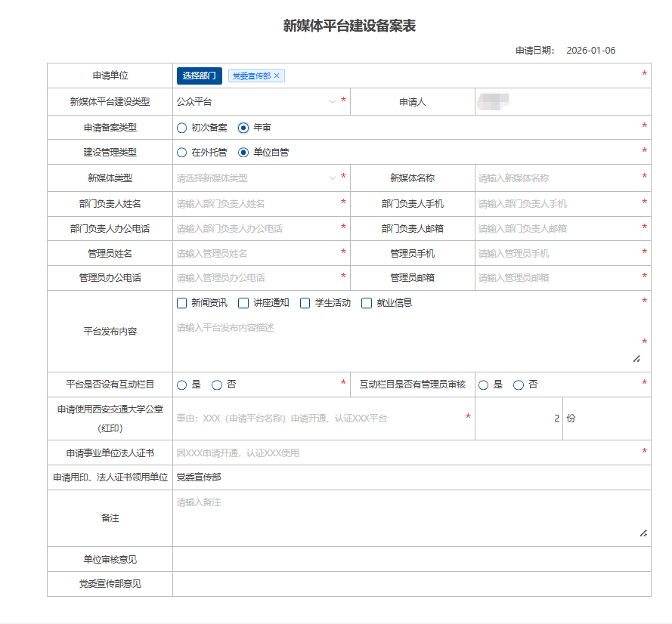The width and height of the screenshot is (672, 624).
Task: Pick the 单位自管 radio option
Action: [x=243, y=153]
